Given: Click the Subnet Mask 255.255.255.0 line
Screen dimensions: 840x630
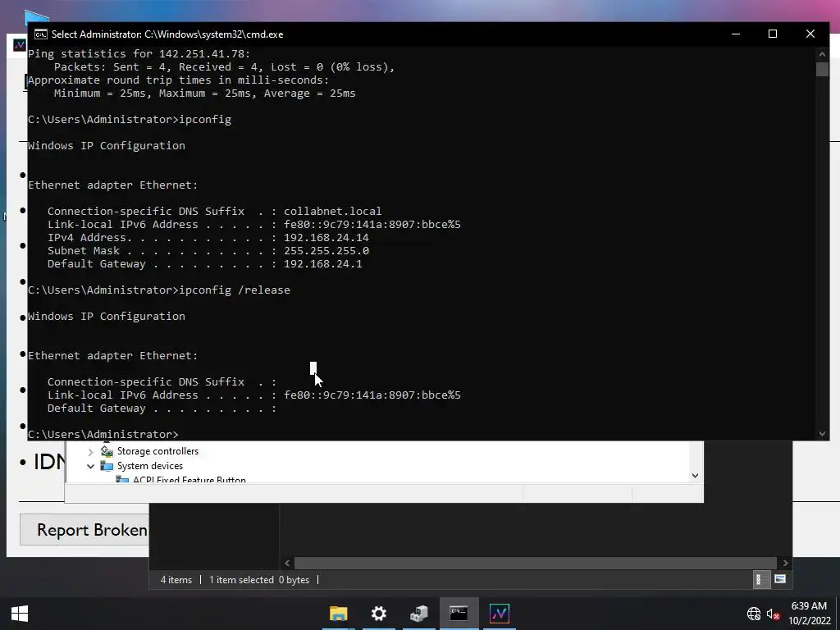Looking at the screenshot, I should coord(208,251).
